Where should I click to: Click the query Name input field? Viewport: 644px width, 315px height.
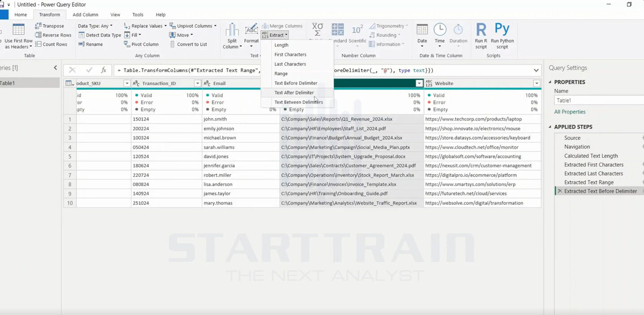[599, 100]
